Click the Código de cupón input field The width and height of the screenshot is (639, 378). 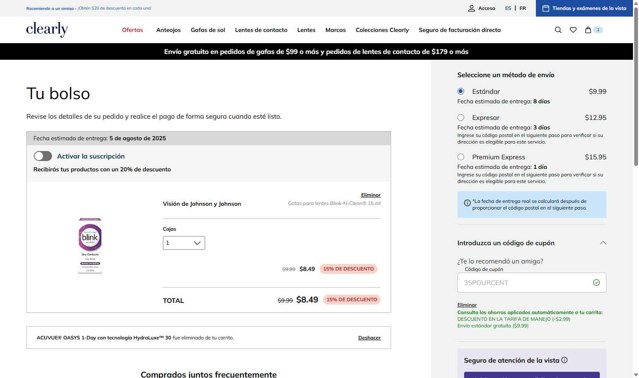tap(531, 283)
